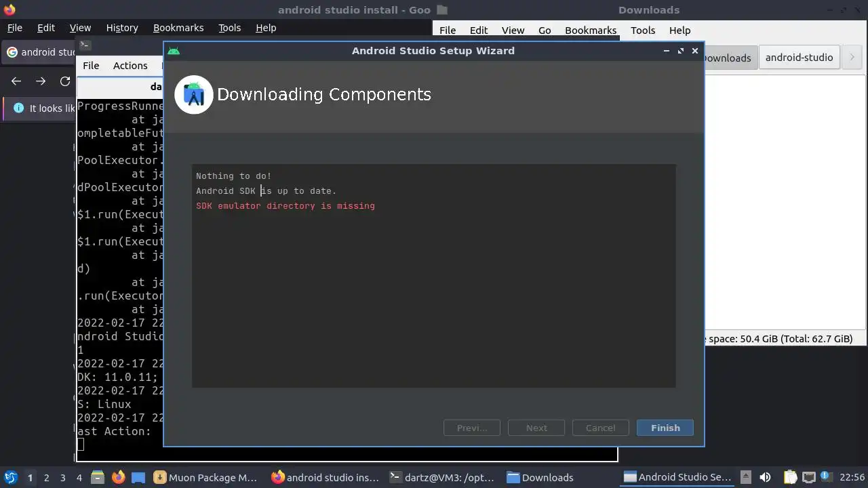868x488 pixels.
Task: Open Firefox Help menu
Action: coord(266,28)
